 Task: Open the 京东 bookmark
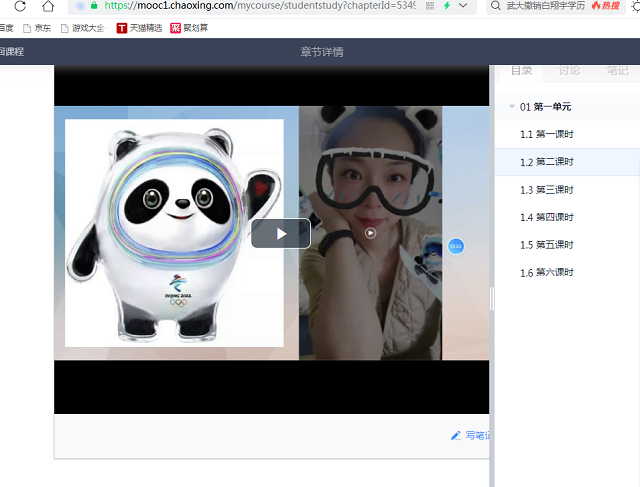tap(37, 28)
